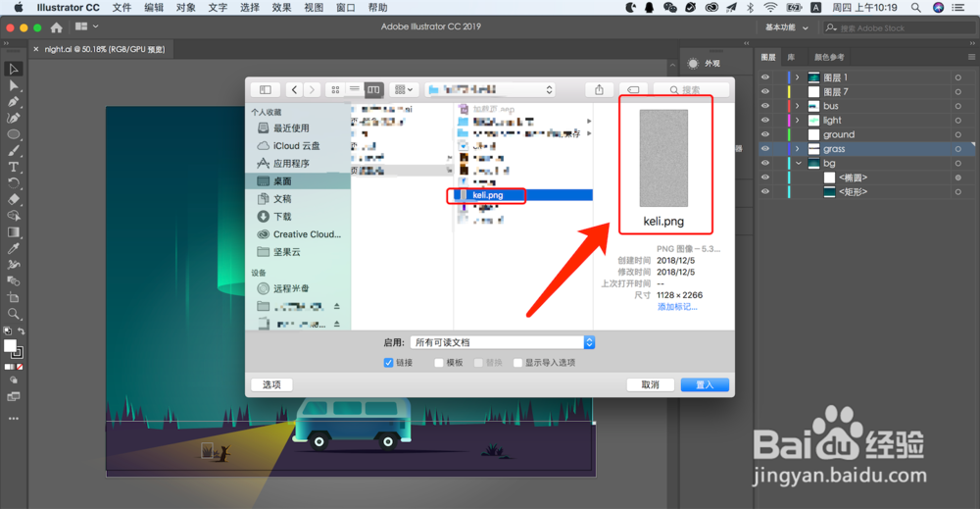Expand the bus layer
Viewport: 980px width, 509px height.
(x=798, y=106)
